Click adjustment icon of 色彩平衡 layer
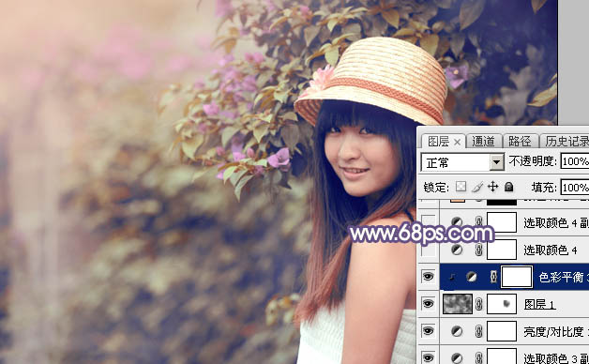Viewport: 589px width, 364px height. point(472,277)
